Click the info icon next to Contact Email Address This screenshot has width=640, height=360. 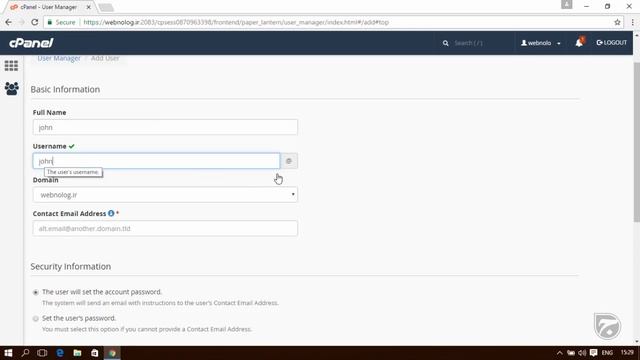point(111,213)
